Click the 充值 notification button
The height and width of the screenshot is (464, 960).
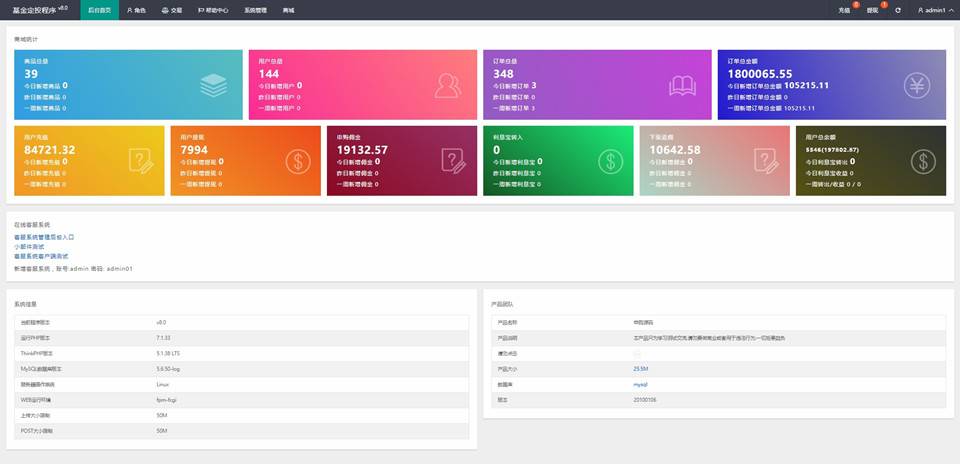844,10
